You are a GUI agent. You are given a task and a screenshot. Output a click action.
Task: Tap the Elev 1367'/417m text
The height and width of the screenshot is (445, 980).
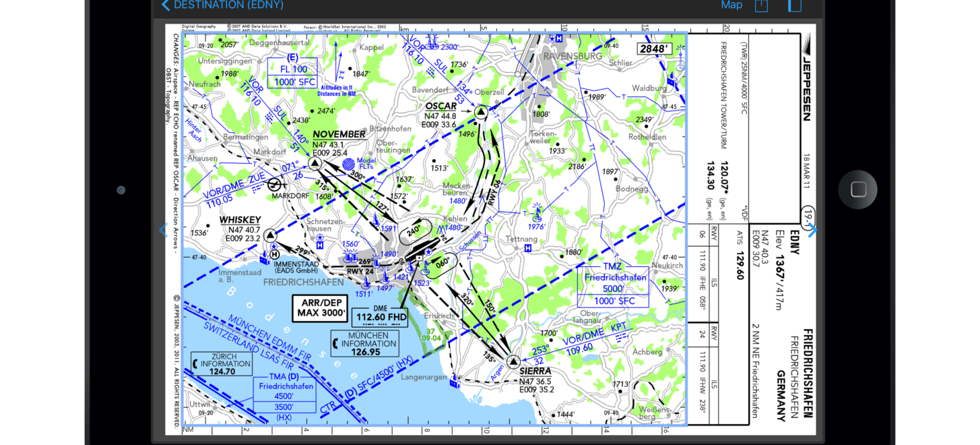tap(780, 270)
